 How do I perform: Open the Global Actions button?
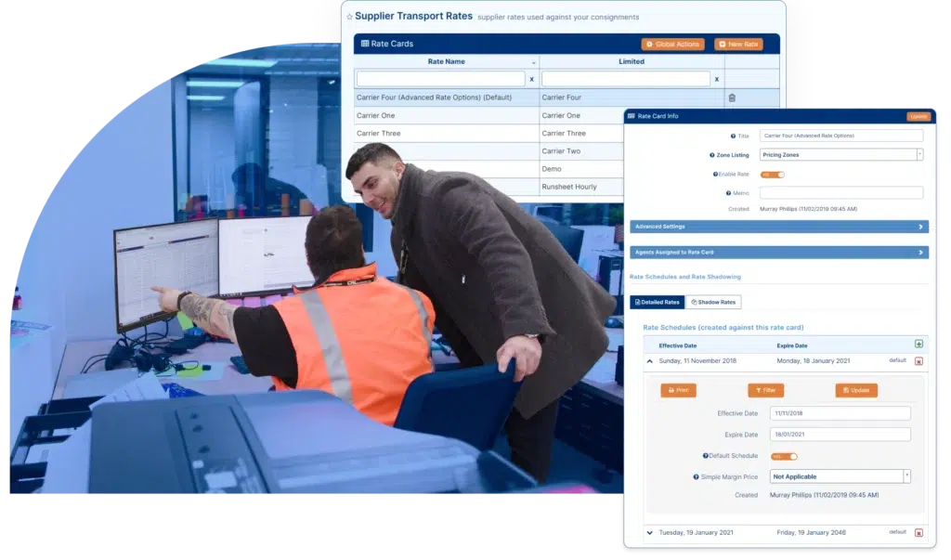click(672, 44)
